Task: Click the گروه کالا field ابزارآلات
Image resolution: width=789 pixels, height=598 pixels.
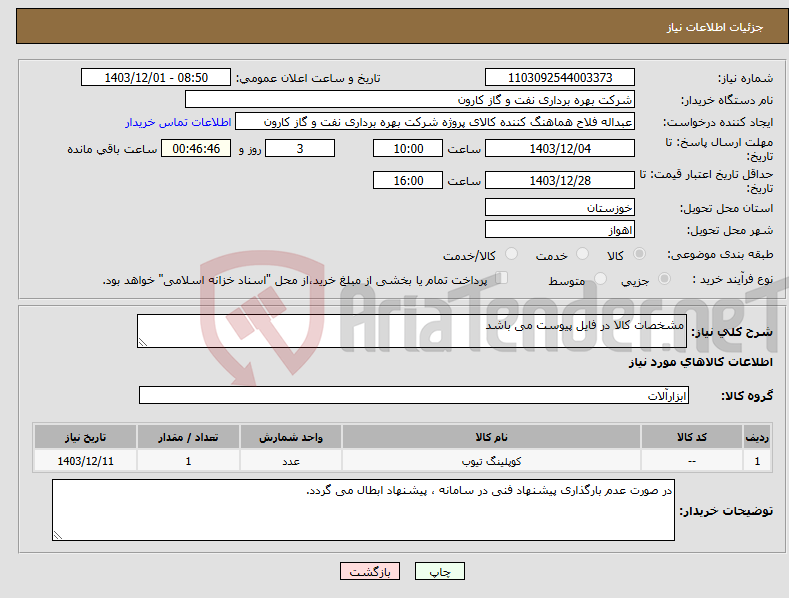Action: tap(414, 395)
